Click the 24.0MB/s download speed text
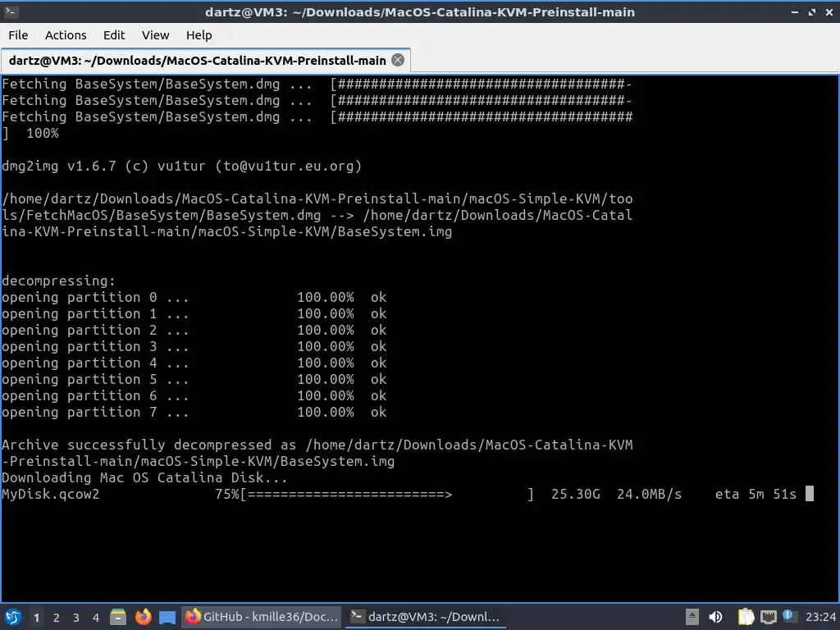Image resolution: width=840 pixels, height=630 pixels. (649, 494)
